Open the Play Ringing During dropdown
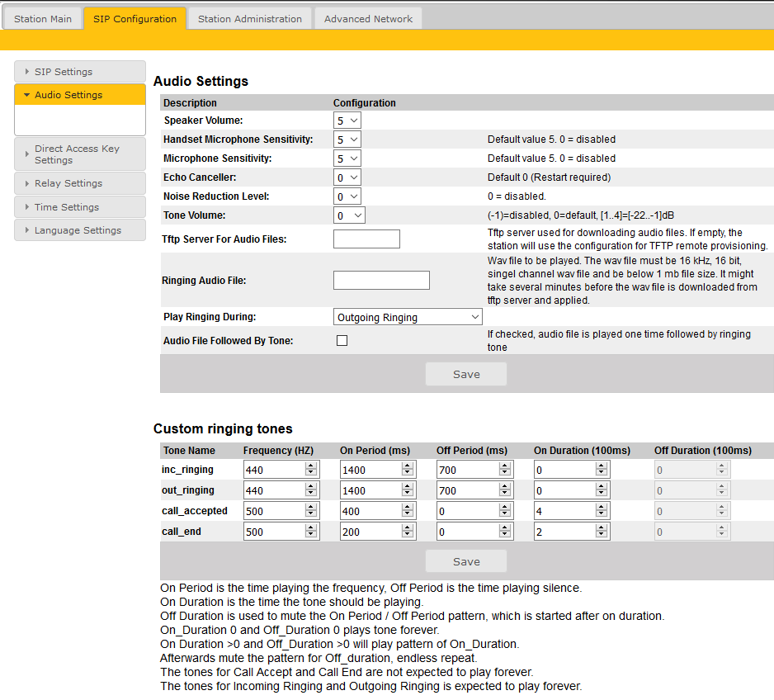 pos(408,317)
